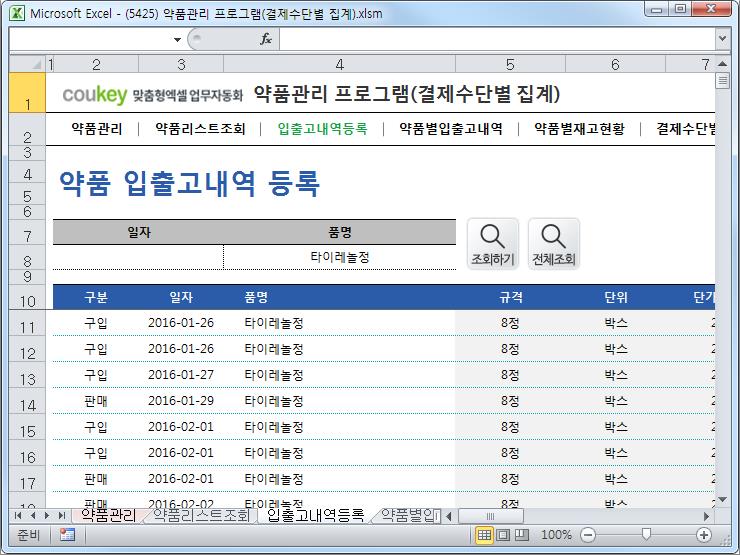Click 박스 cell in row 12
The image size is (740, 555).
616,349
